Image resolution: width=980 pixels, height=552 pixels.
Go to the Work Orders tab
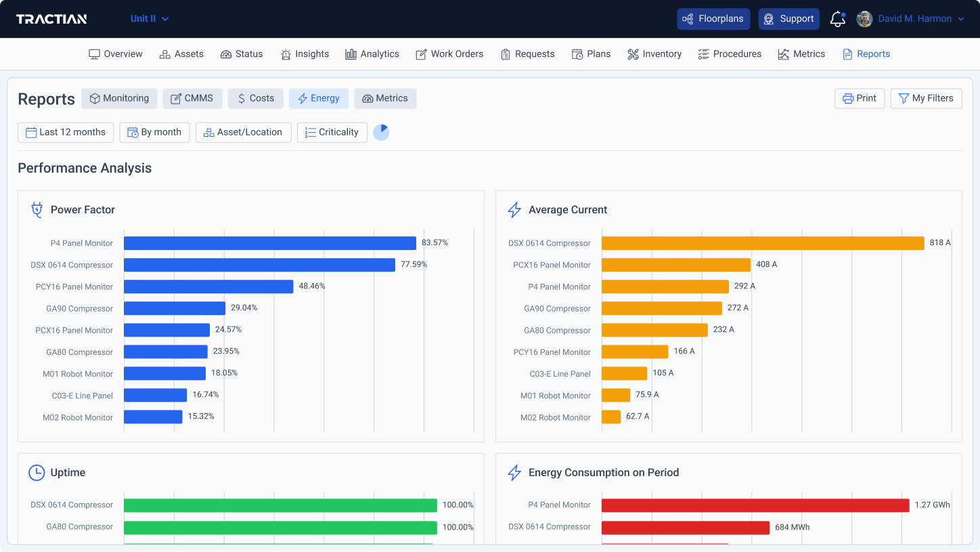[449, 54]
